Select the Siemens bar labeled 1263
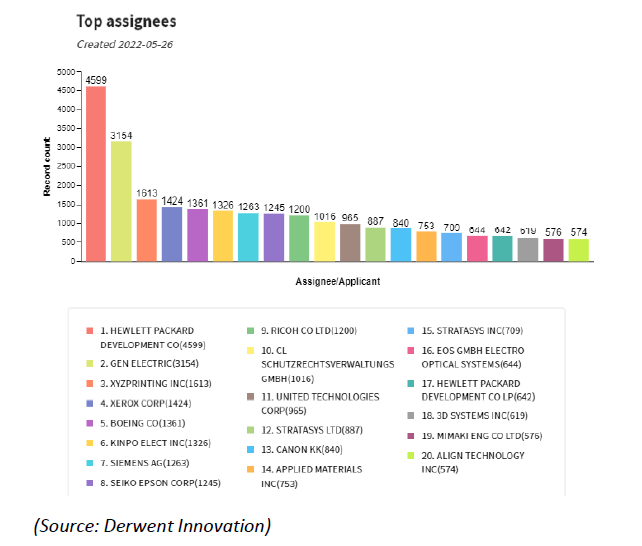The image size is (642, 546). pos(249,237)
